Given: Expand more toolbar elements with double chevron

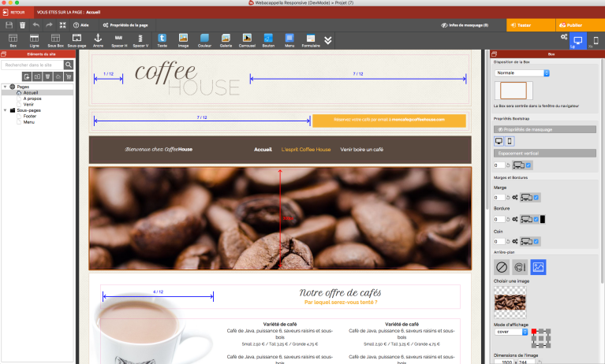Looking at the screenshot, I should pos(328,40).
